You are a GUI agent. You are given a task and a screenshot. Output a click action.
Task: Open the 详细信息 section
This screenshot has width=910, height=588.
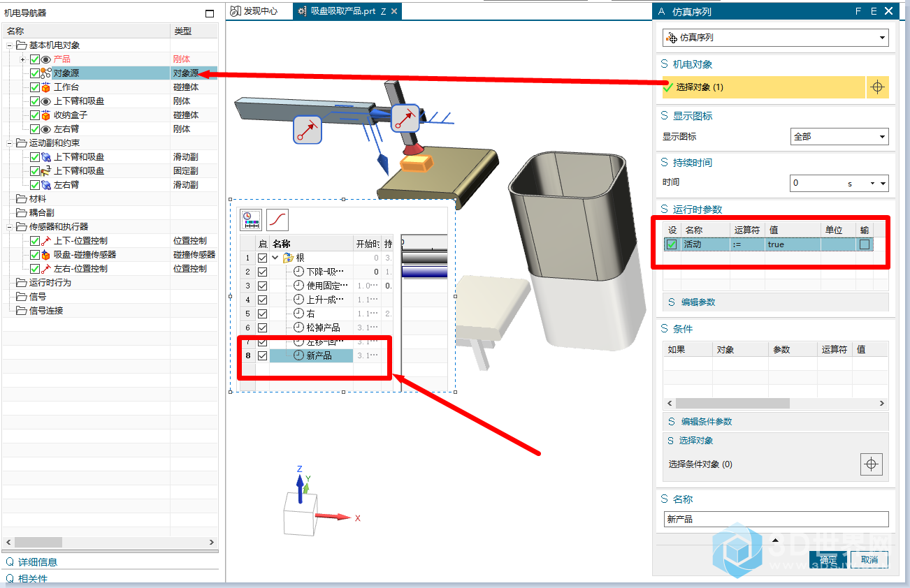pyautogui.click(x=38, y=562)
